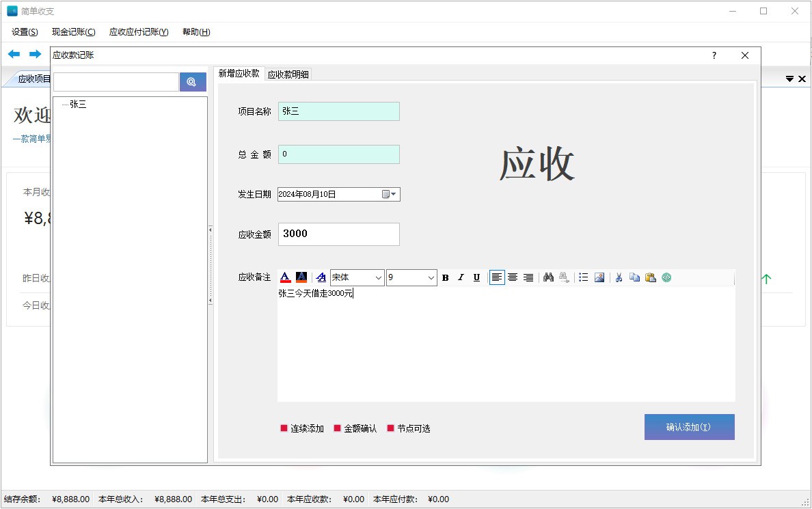812x509 pixels.
Task: Toggle bold formatting in the remarks editor
Action: [x=445, y=277]
